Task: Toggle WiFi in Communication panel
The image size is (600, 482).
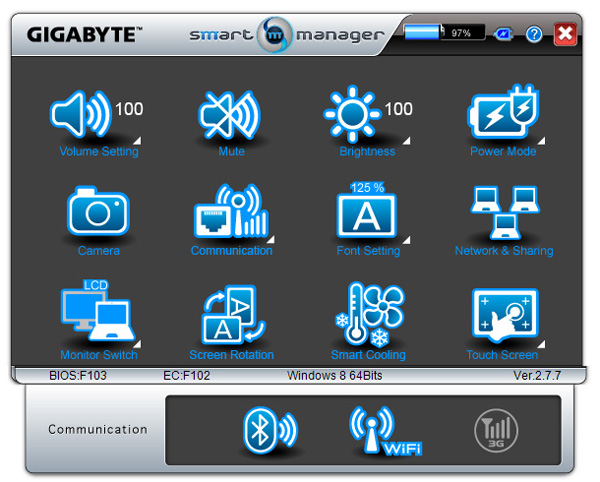Action: [385, 431]
